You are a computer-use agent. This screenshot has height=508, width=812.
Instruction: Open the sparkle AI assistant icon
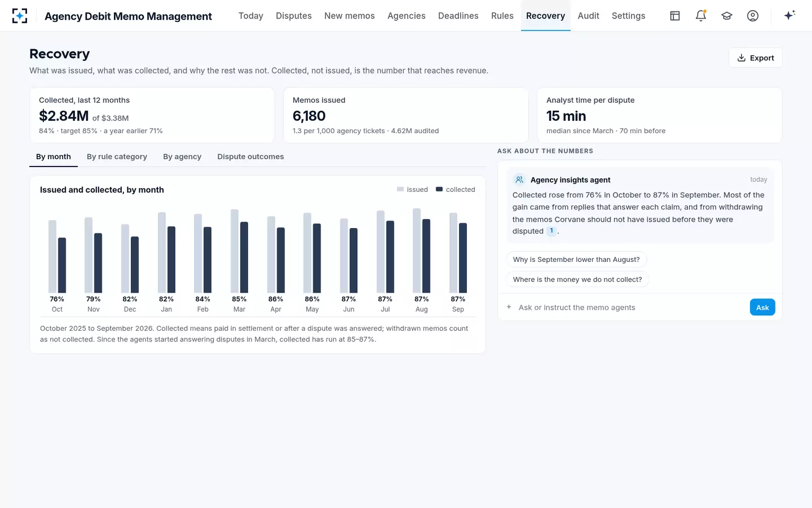[x=789, y=15]
